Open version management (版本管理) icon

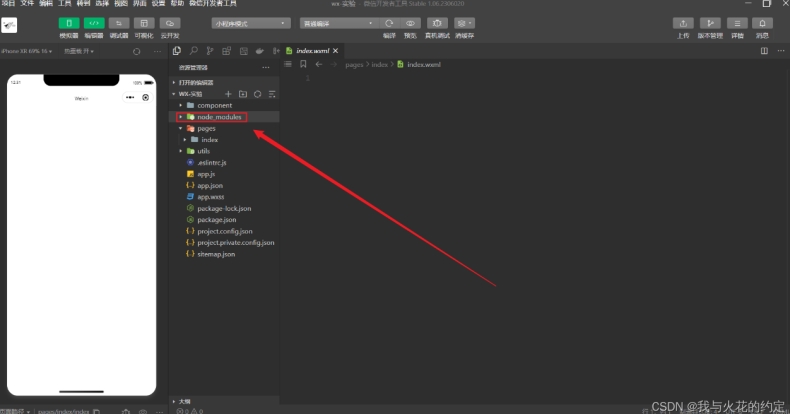point(710,23)
